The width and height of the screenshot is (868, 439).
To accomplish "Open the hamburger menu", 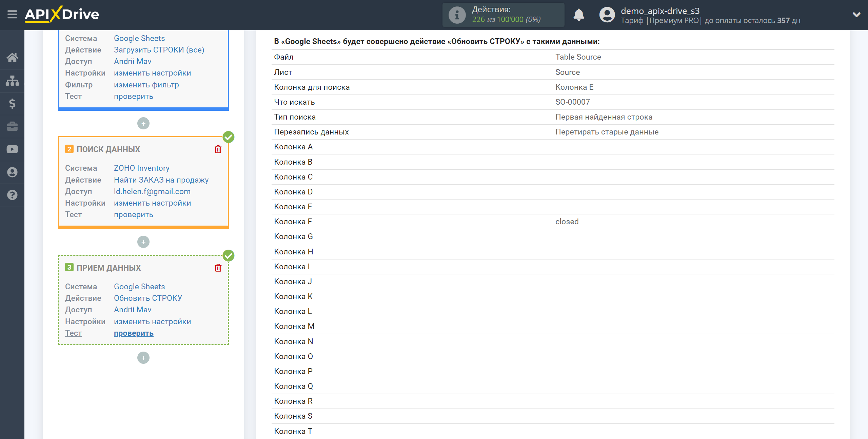I will 12,15.
